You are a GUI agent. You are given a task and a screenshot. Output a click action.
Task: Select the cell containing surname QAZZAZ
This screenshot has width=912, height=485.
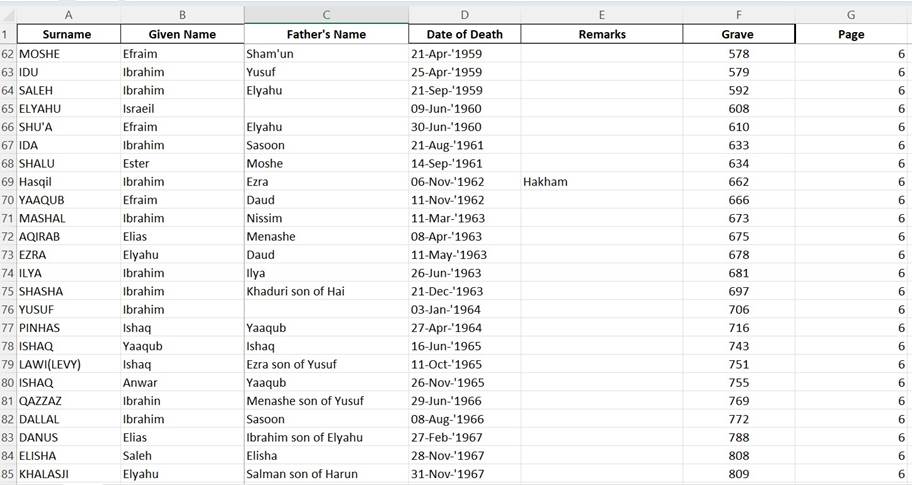click(43, 400)
